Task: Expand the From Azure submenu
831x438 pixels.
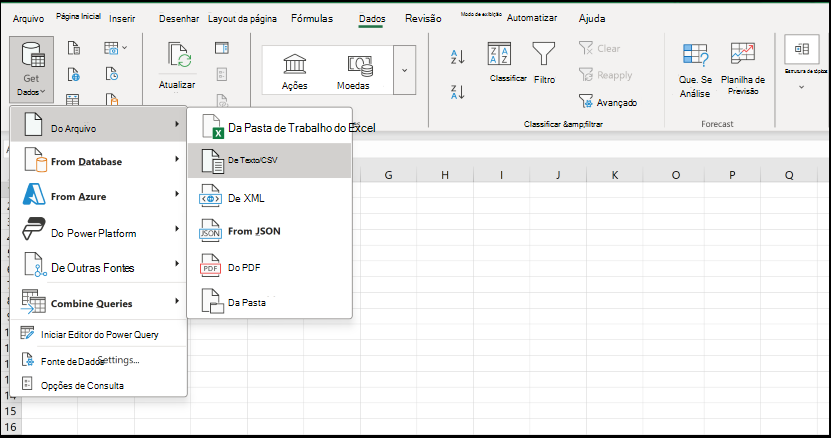Action: point(99,195)
